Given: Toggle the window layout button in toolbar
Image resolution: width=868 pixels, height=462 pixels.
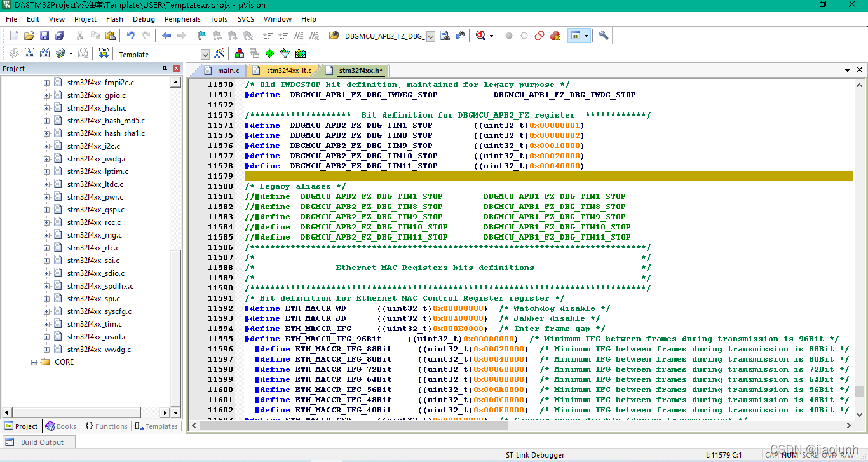Looking at the screenshot, I should [576, 36].
